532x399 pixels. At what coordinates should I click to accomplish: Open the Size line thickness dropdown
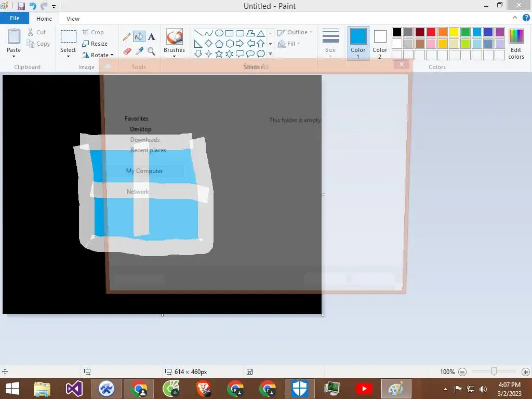(330, 43)
